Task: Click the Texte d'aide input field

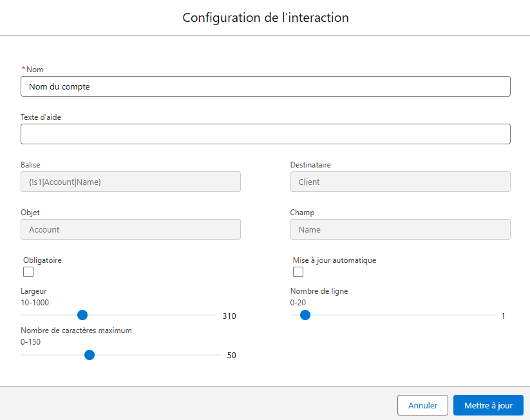Action: tap(265, 134)
